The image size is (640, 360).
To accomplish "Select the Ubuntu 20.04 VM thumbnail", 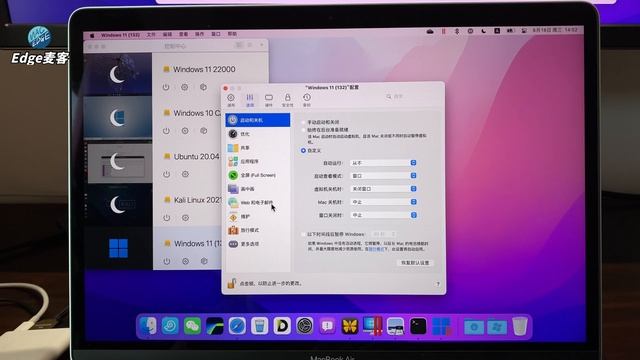I will pos(119,162).
